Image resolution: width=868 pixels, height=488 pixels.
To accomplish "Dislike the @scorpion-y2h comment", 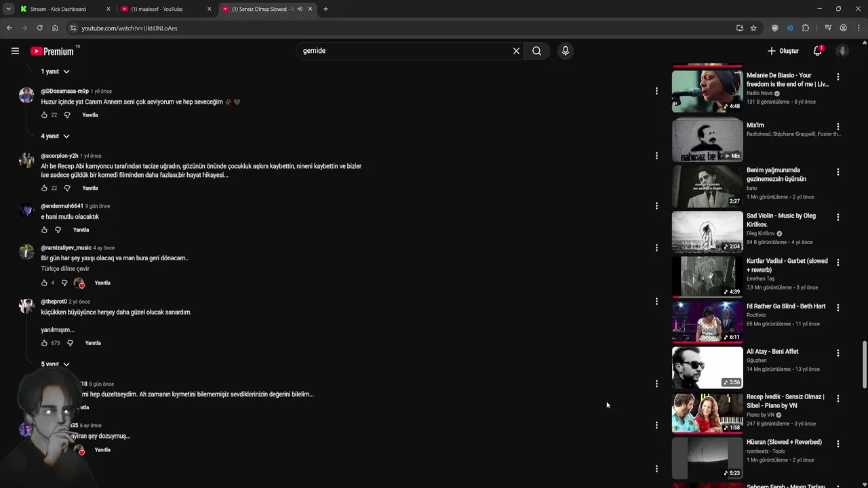I will (x=67, y=188).
